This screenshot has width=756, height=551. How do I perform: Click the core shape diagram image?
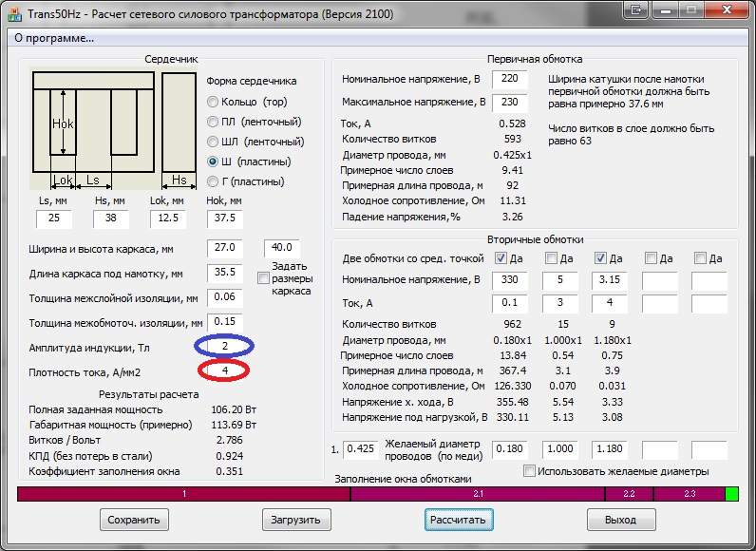point(112,128)
